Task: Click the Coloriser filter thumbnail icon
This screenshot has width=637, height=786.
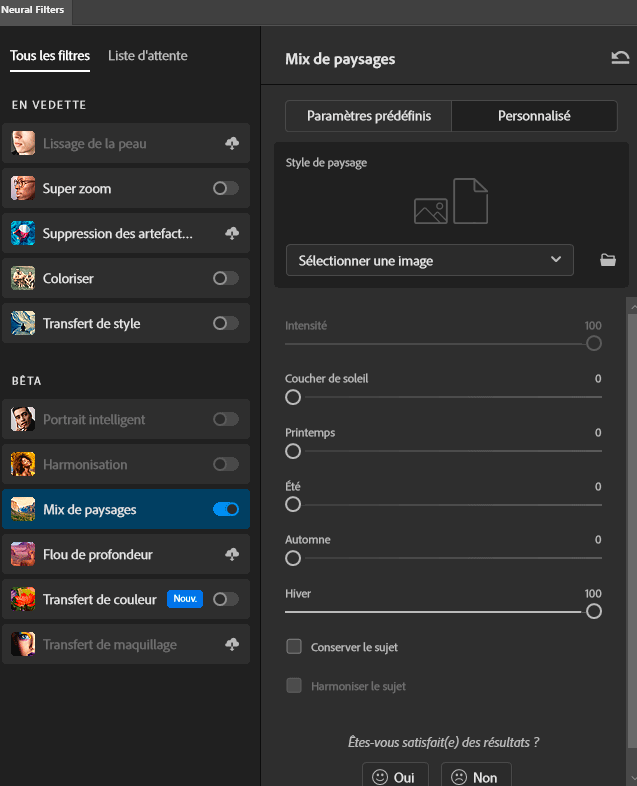Action: click(24, 278)
